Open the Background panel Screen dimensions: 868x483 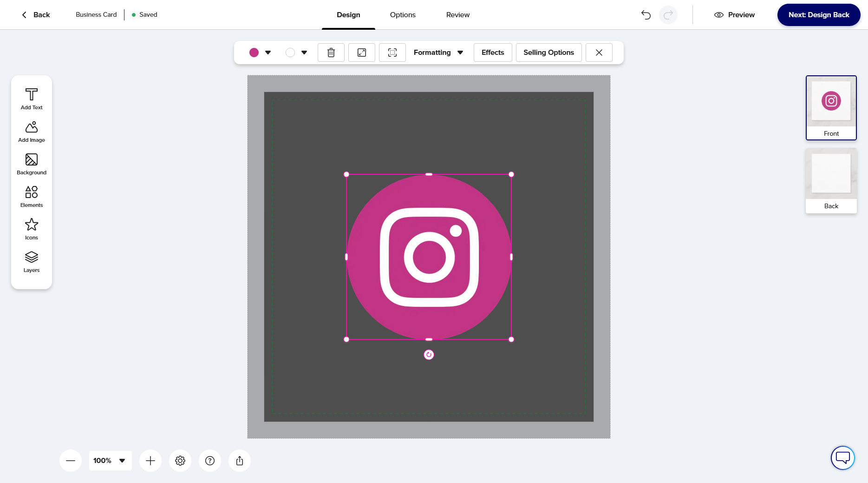32,164
